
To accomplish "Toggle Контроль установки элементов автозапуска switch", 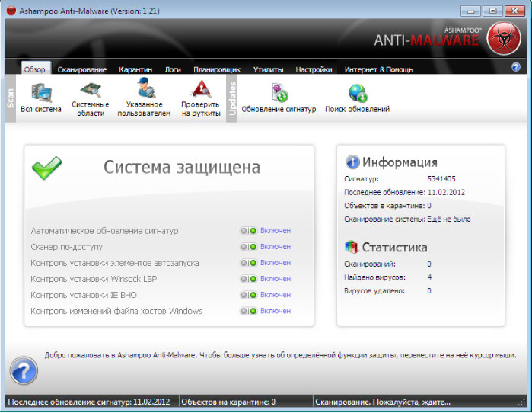I will coord(248,263).
